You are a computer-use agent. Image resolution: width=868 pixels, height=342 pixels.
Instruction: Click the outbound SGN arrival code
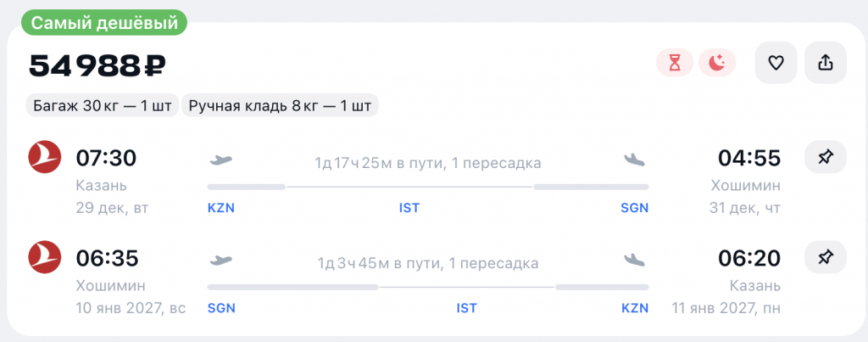tap(634, 208)
